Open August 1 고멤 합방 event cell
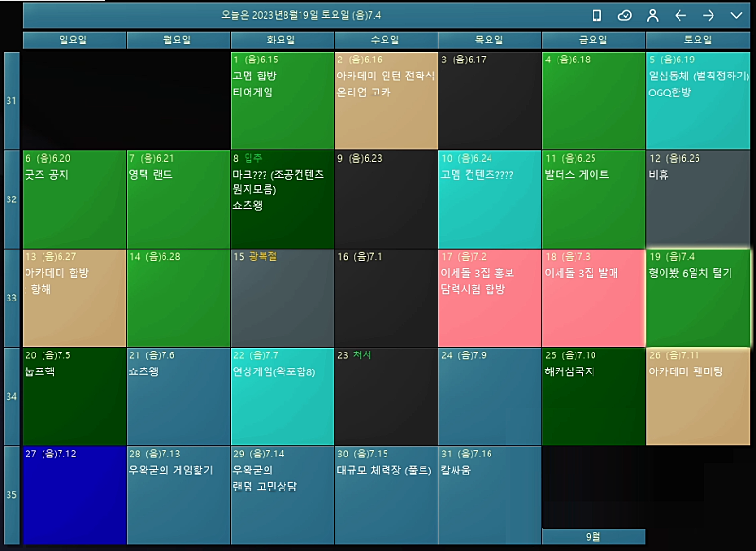Screen dimensions: 756x551 (x=282, y=100)
